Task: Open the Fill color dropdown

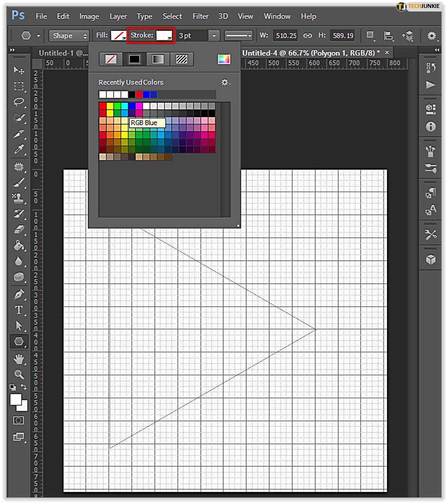Action: [119, 35]
